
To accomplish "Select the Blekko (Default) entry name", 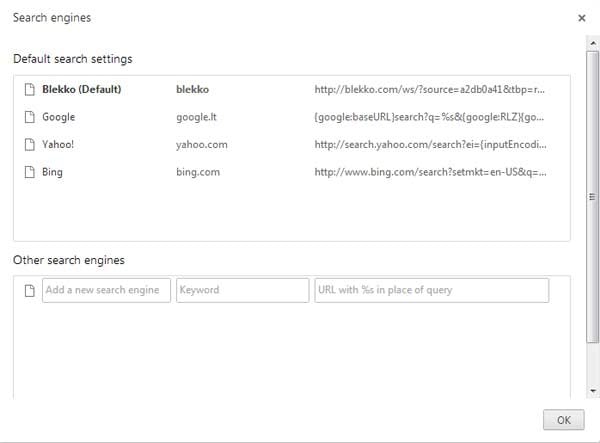I will [x=82, y=90].
